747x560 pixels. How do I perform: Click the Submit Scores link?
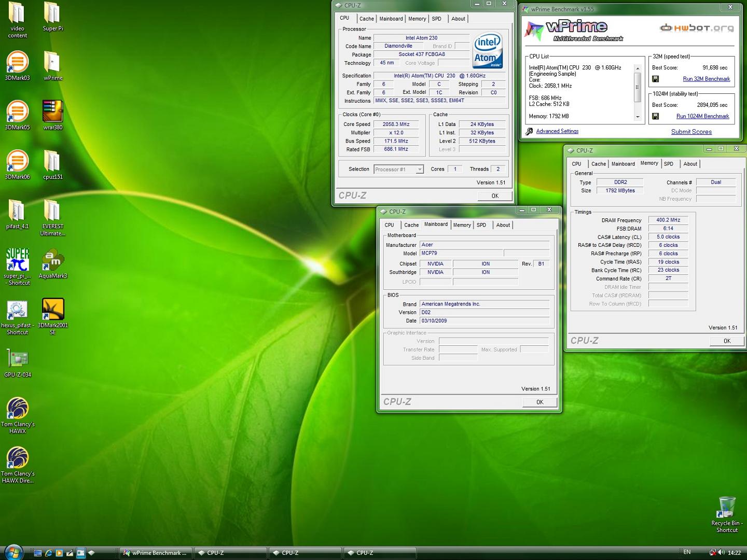point(691,132)
